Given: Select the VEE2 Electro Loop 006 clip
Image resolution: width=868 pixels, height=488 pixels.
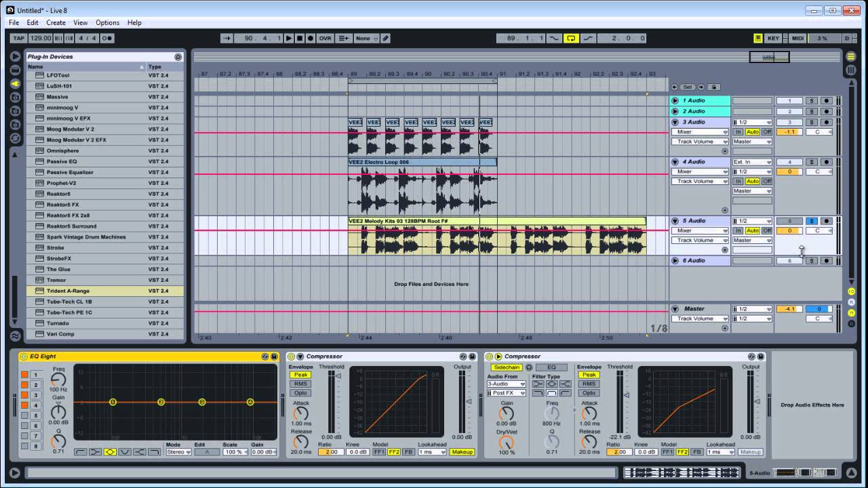Looking at the screenshot, I should click(422, 162).
